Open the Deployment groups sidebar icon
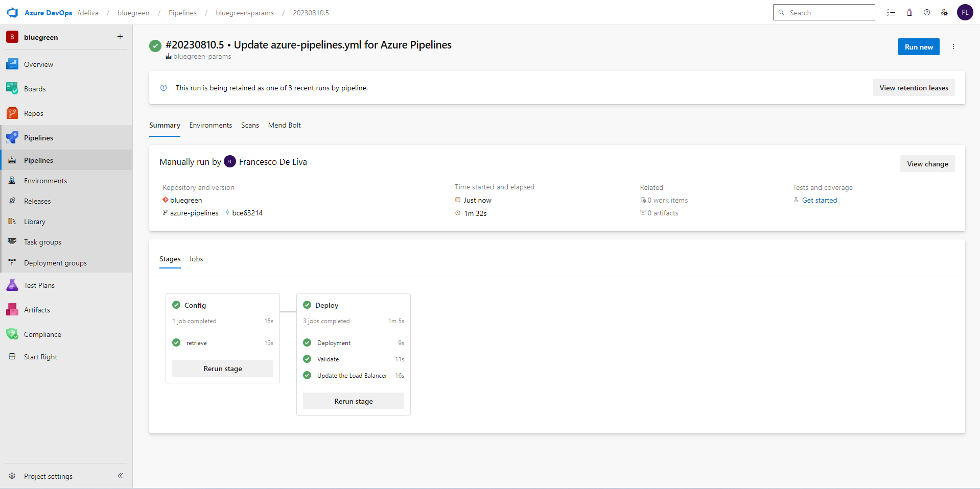 (12, 262)
